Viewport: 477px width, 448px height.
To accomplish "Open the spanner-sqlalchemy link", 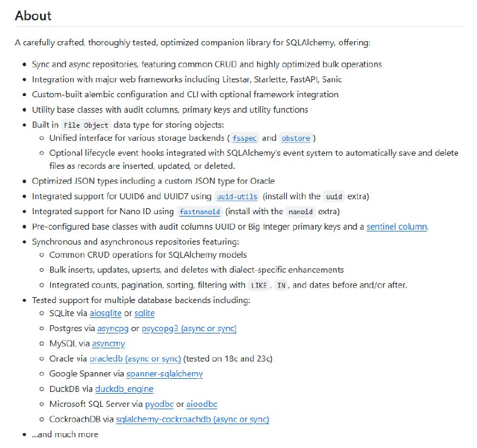I will pos(165,374).
